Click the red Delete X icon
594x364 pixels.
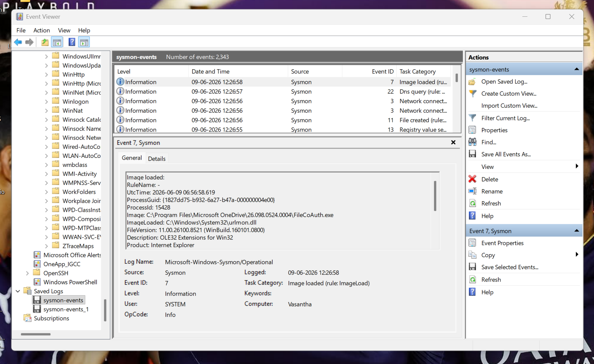coord(473,179)
